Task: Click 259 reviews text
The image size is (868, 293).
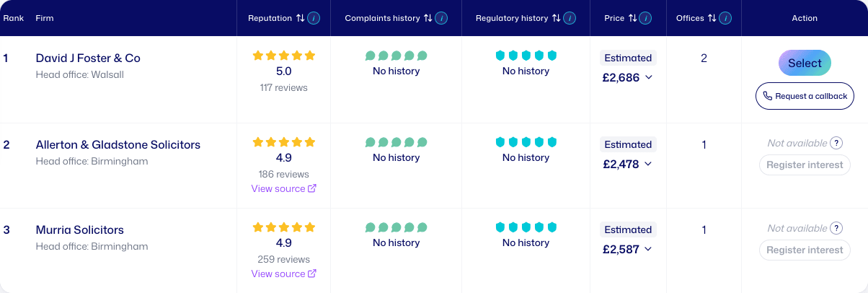Action: (283, 259)
